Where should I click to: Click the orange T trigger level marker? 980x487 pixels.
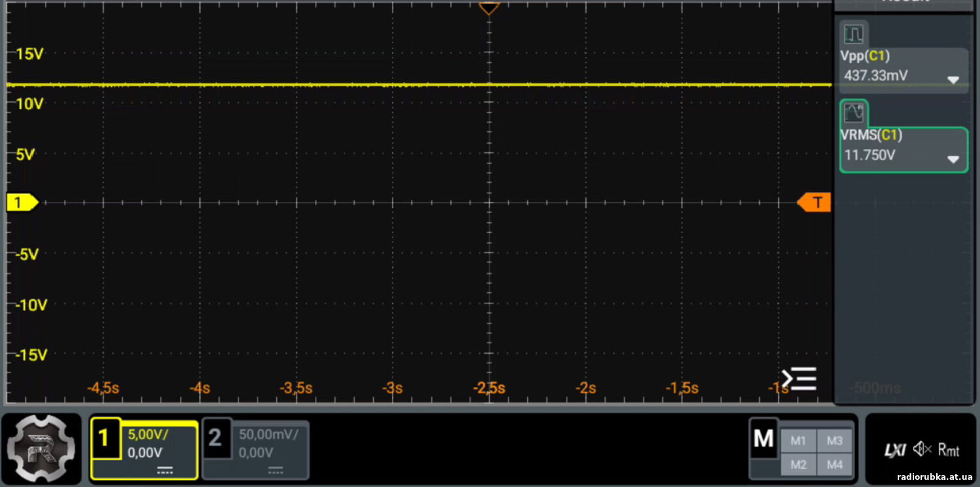pyautogui.click(x=815, y=203)
